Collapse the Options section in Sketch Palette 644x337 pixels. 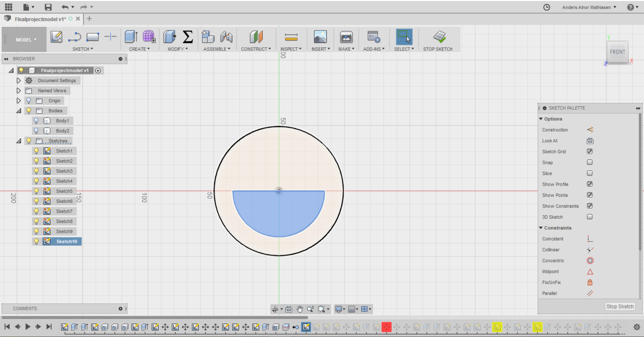pyautogui.click(x=541, y=119)
